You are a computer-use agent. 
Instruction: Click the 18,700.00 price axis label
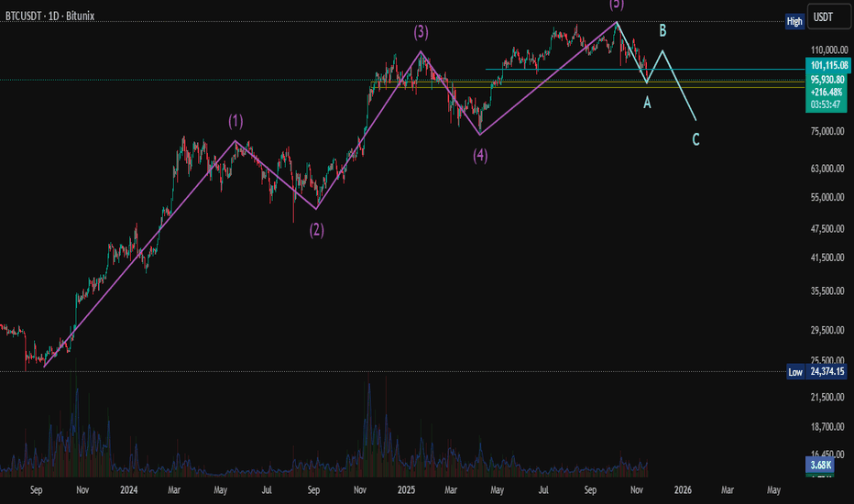[x=827, y=427]
